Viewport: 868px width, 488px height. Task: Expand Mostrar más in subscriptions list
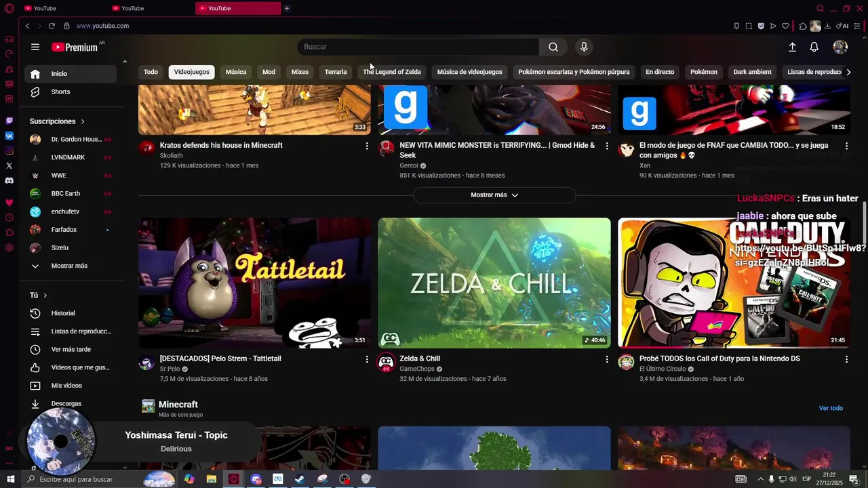[x=69, y=266]
